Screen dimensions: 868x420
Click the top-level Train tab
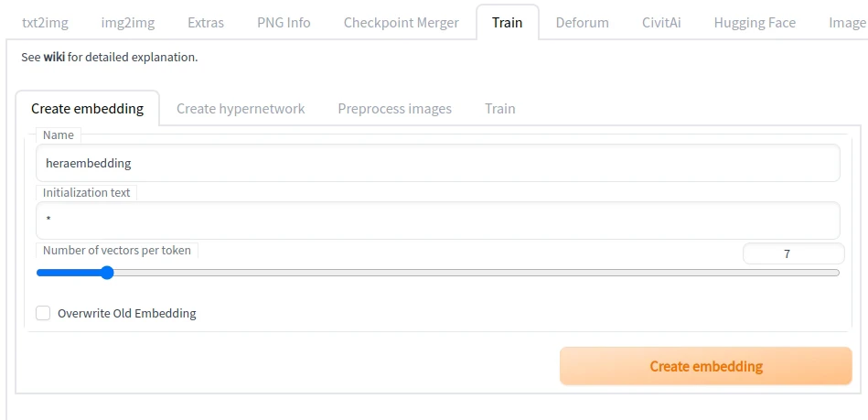[x=507, y=22]
